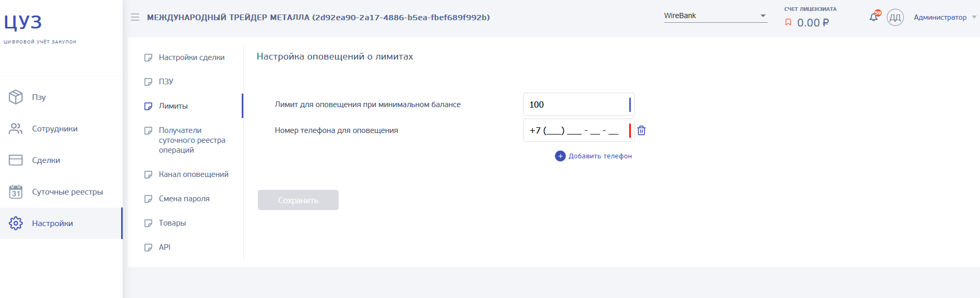This screenshot has width=980, height=298.
Task: Click the Сохранить button
Action: (x=298, y=200)
